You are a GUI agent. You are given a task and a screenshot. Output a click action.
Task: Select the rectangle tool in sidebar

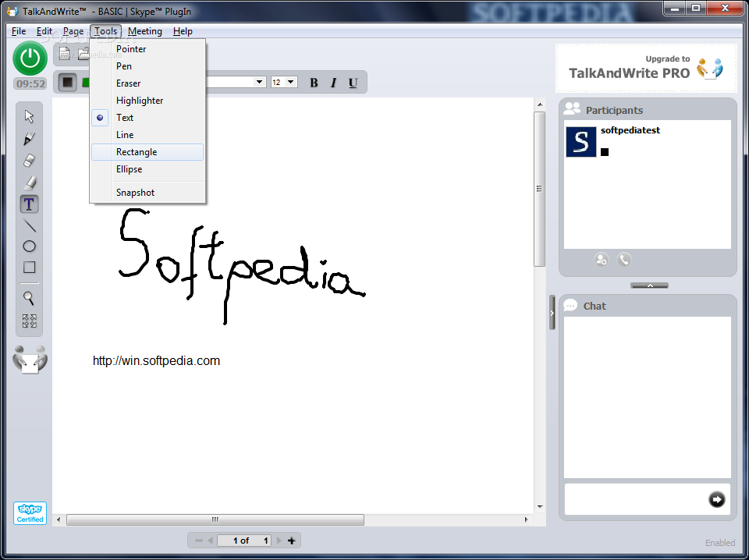[x=29, y=268]
